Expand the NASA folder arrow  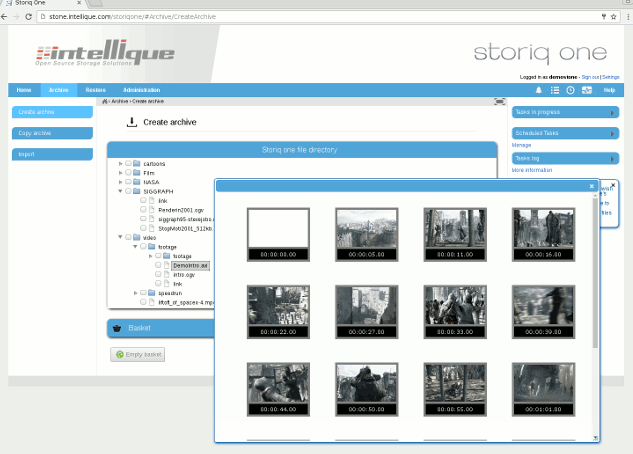[120, 182]
